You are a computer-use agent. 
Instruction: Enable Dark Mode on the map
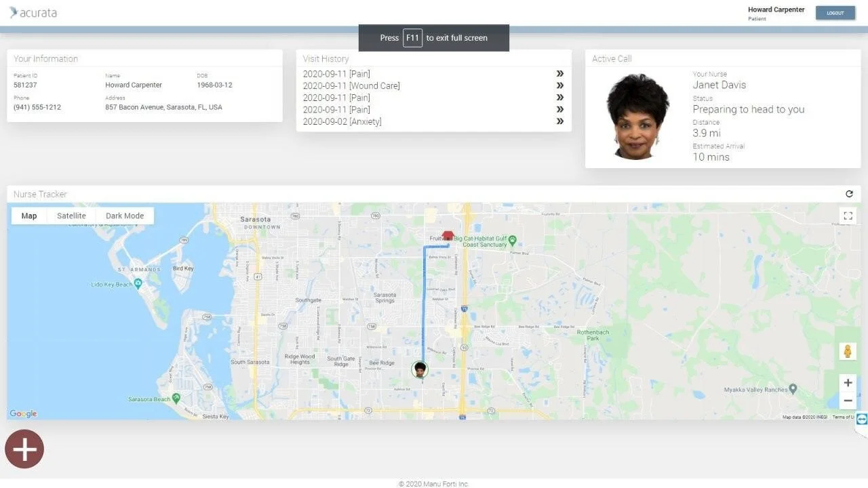click(125, 216)
